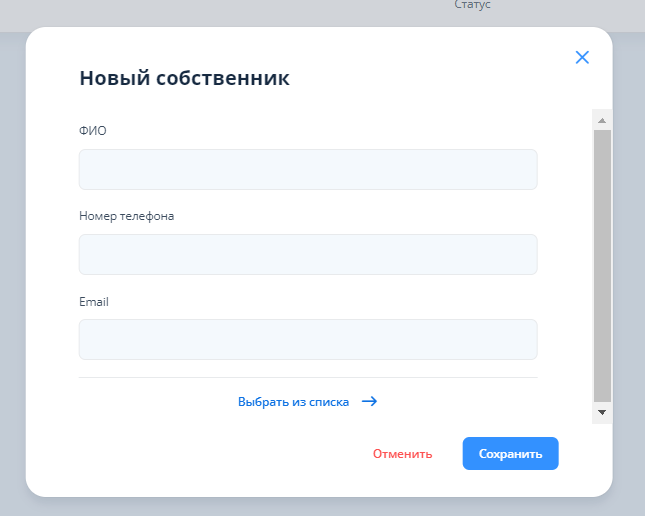Click the ФИО field label
This screenshot has height=516, width=645.
[x=92, y=131]
